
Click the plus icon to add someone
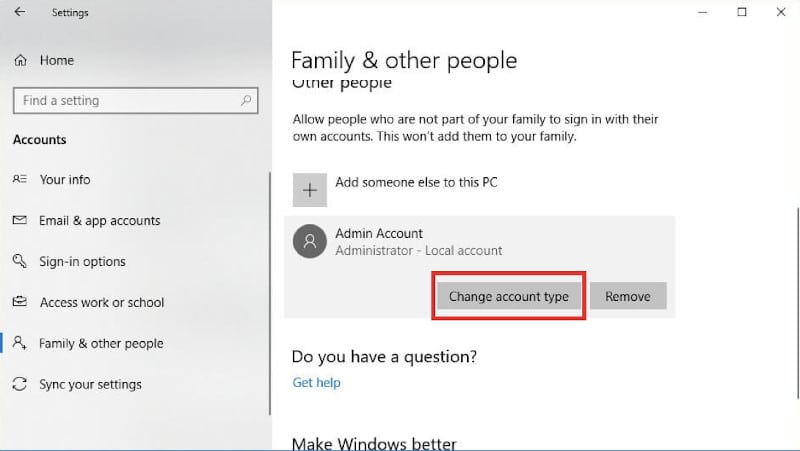click(x=310, y=190)
